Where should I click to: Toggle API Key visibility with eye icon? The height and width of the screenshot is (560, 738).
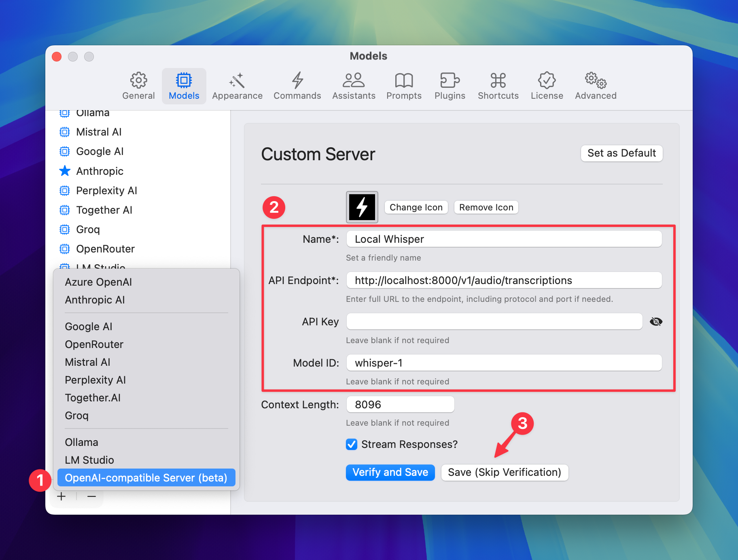(x=656, y=321)
